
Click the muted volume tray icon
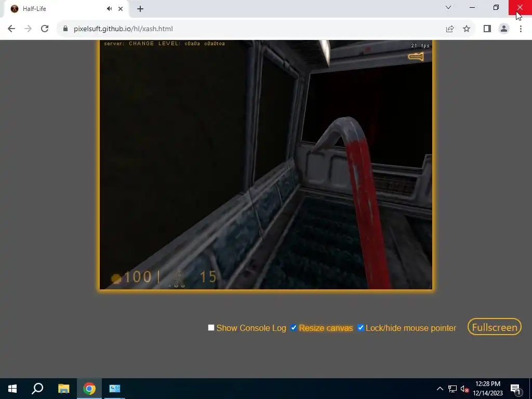click(x=464, y=389)
